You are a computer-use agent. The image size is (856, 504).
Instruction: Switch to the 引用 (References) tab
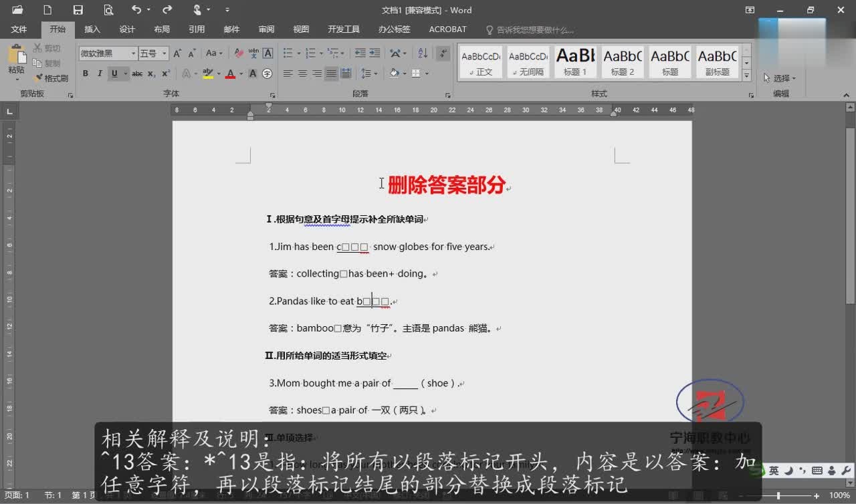(x=197, y=29)
